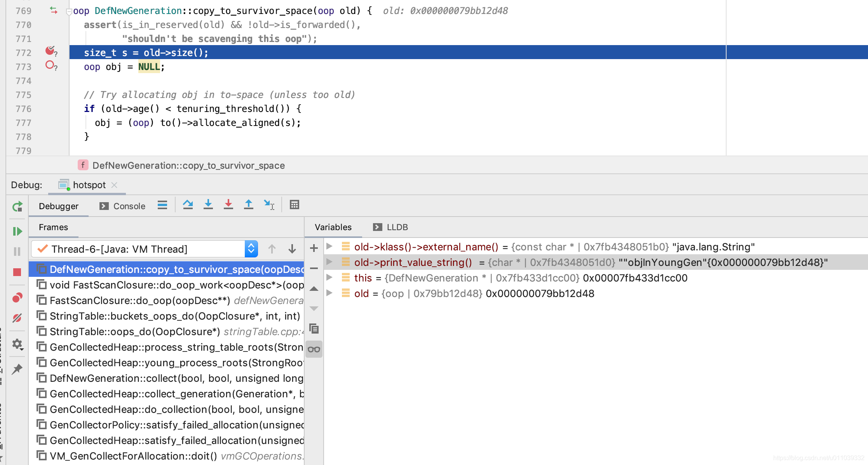Expand the 'old' variable node

tap(329, 293)
